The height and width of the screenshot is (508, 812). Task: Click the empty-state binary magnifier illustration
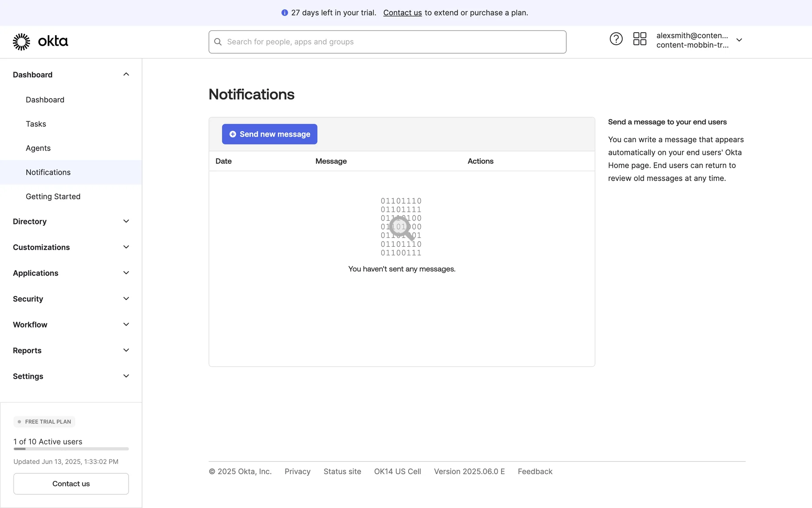pyautogui.click(x=401, y=227)
